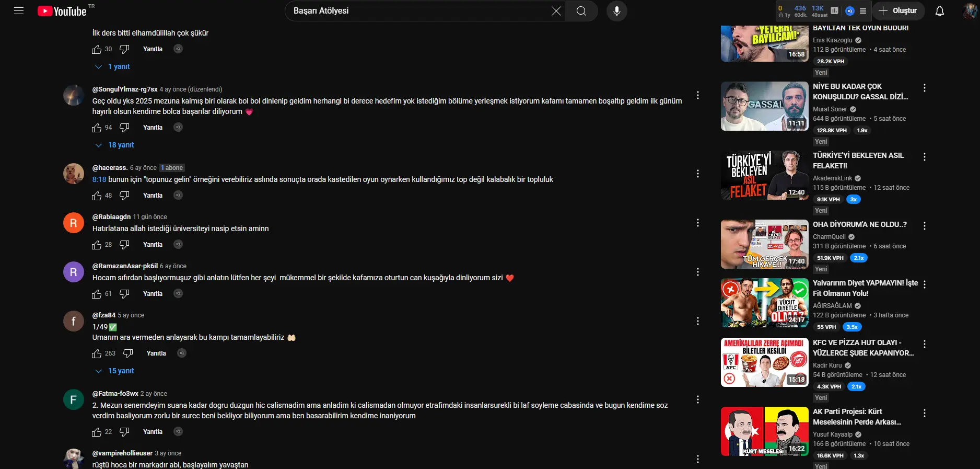This screenshot has height=469, width=980.
Task: Dislike the 'İlk ders bitti' comment
Action: click(124, 49)
